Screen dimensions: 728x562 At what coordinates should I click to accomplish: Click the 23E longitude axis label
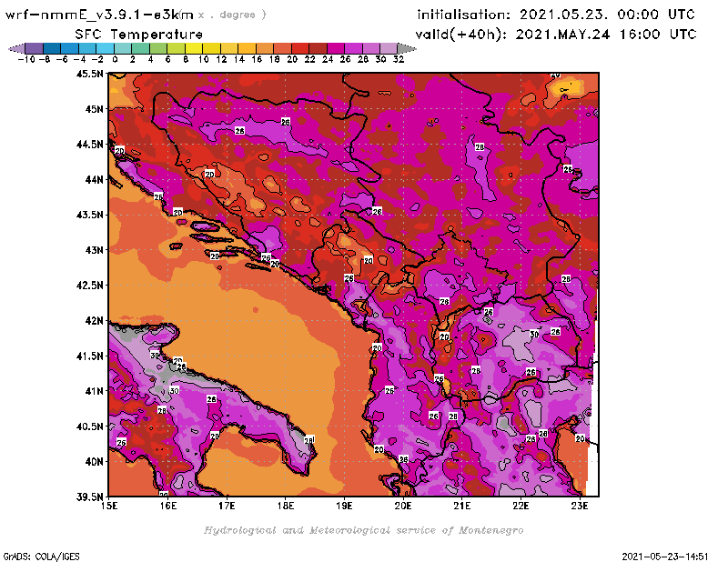pyautogui.click(x=580, y=507)
